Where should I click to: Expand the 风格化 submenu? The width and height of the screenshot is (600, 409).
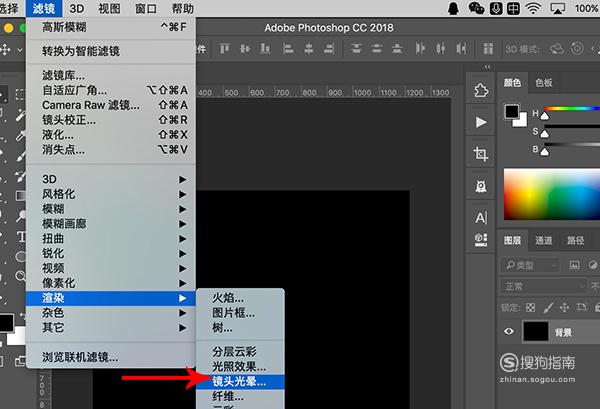[111, 194]
